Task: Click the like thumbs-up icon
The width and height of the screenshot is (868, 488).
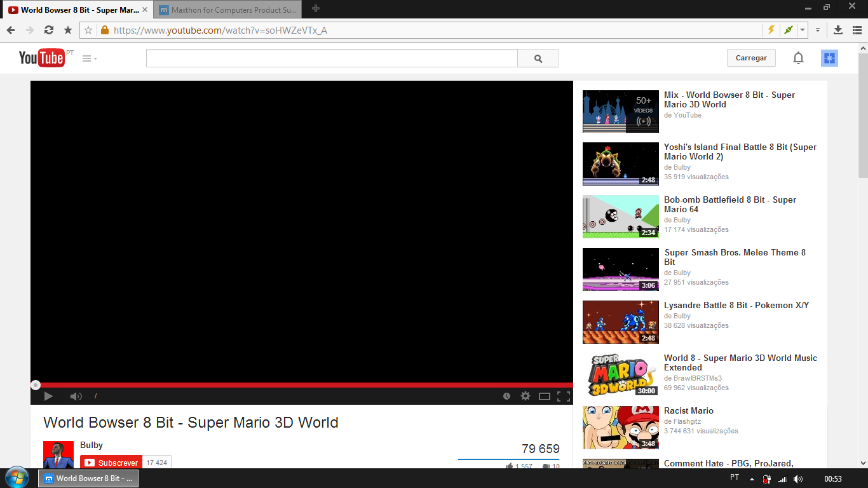Action: [510, 466]
